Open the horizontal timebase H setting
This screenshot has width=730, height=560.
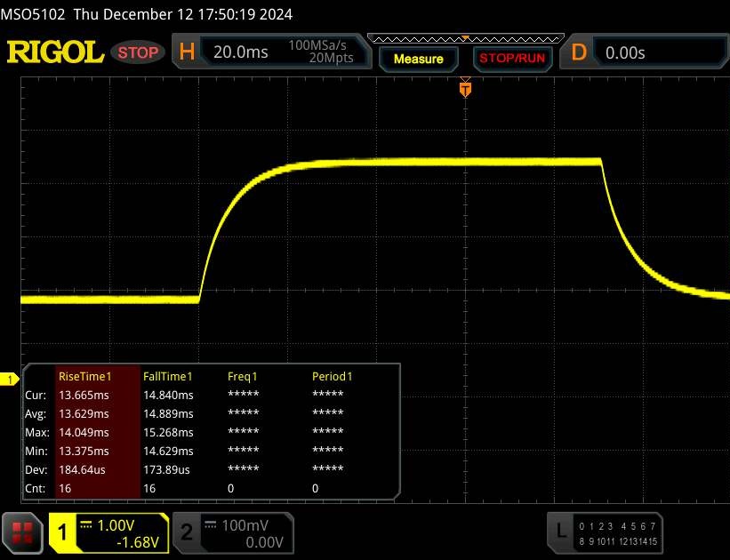187,52
